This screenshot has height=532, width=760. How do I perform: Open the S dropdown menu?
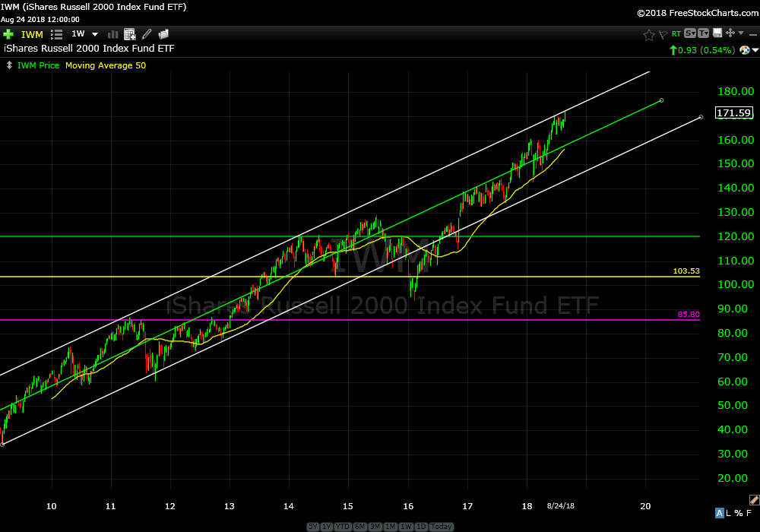click(689, 33)
